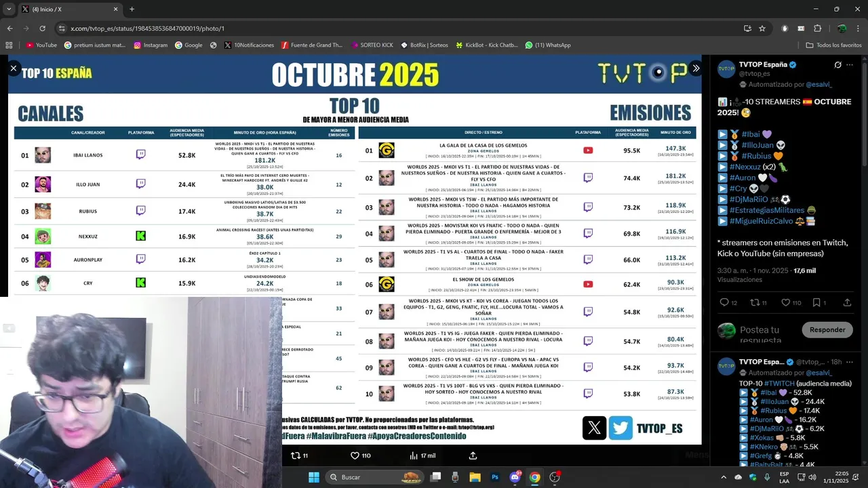Share icon under the photo
The image size is (868, 488).
[473, 455]
